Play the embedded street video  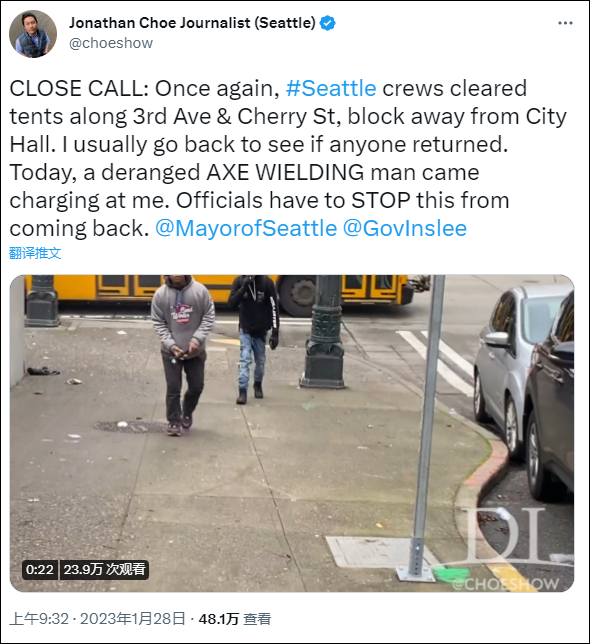coord(292,433)
